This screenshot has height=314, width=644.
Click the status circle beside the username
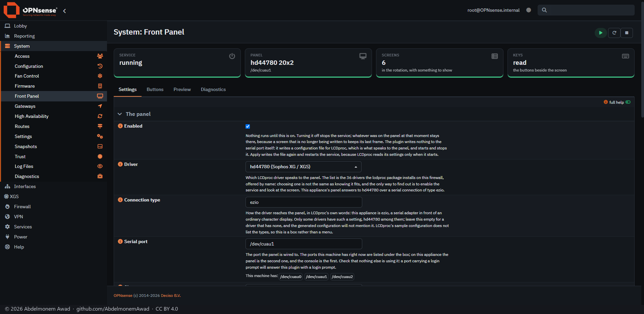point(529,10)
